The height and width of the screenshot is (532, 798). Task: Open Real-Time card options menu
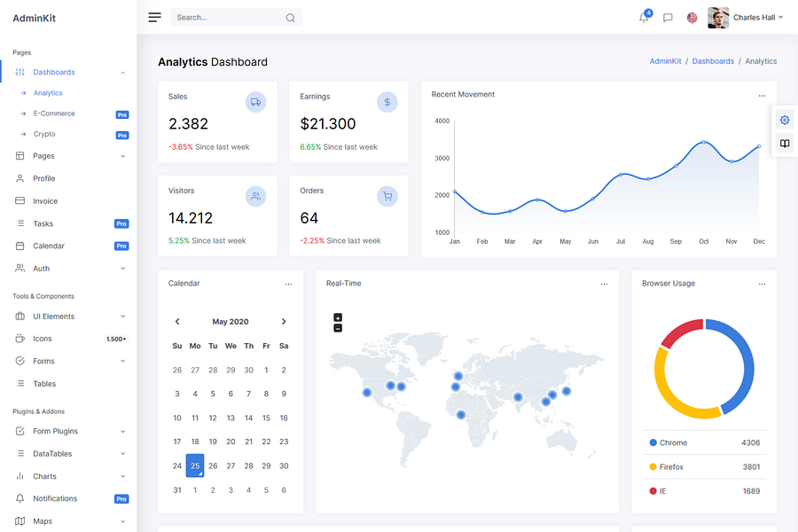pos(604,284)
